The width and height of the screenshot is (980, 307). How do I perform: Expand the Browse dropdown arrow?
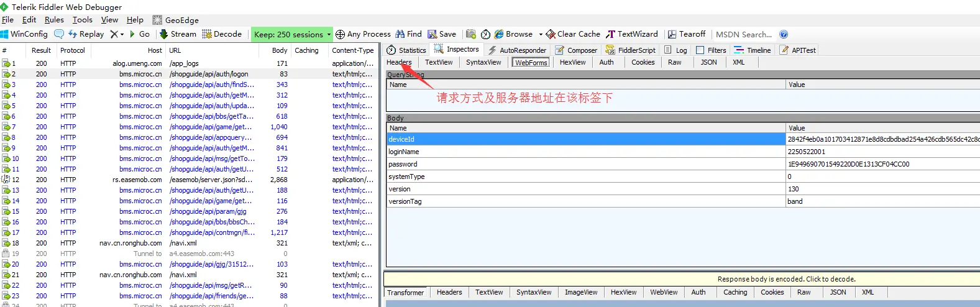pyautogui.click(x=541, y=34)
